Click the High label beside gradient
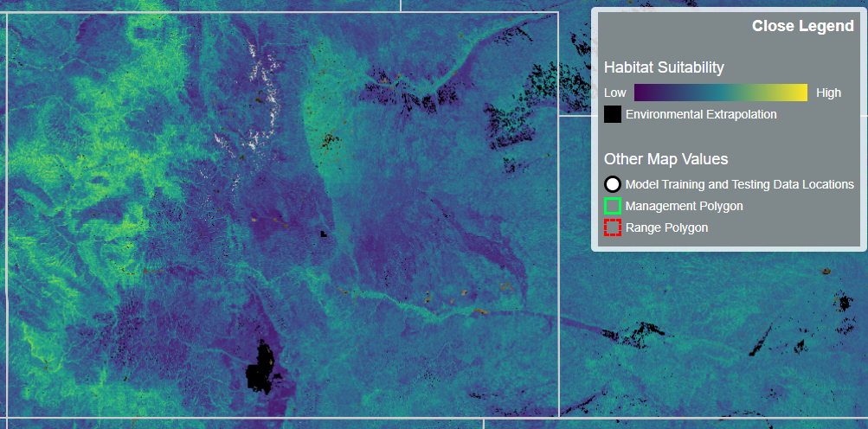Viewport: 868px width, 429px height. 828,93
